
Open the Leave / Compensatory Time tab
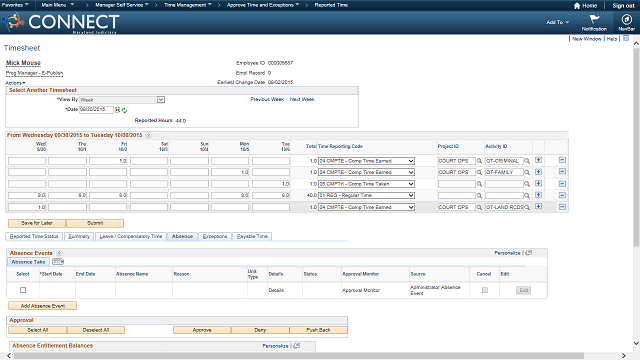coord(131,236)
